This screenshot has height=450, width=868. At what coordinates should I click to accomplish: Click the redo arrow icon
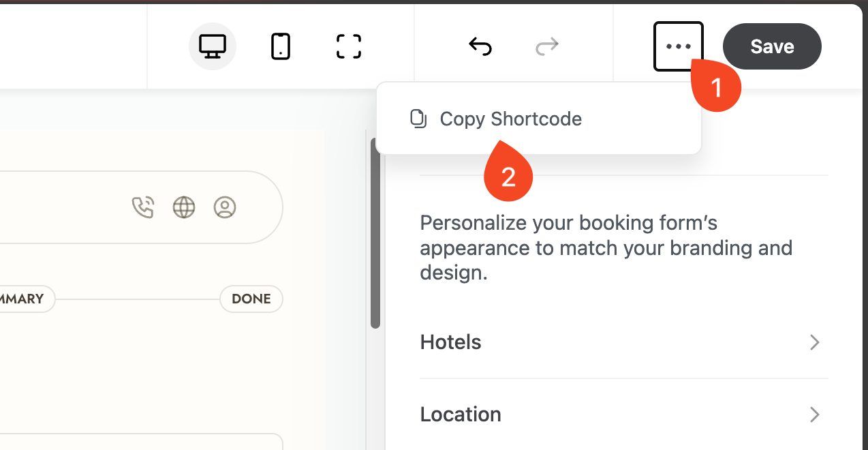[547, 46]
